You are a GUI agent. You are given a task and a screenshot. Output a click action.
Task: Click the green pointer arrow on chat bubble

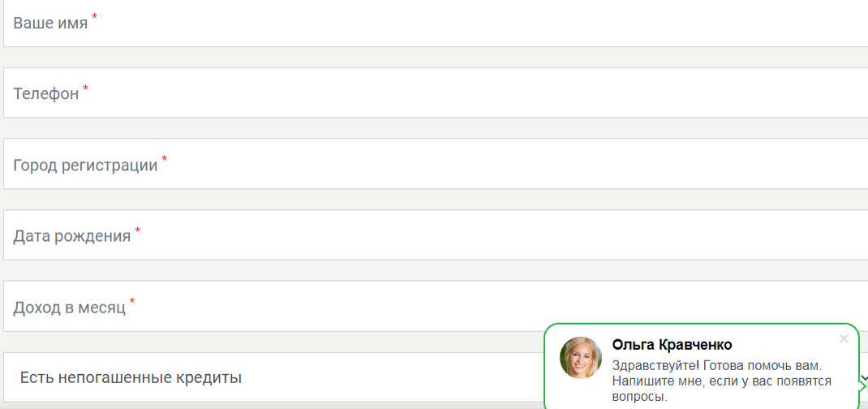tap(862, 385)
